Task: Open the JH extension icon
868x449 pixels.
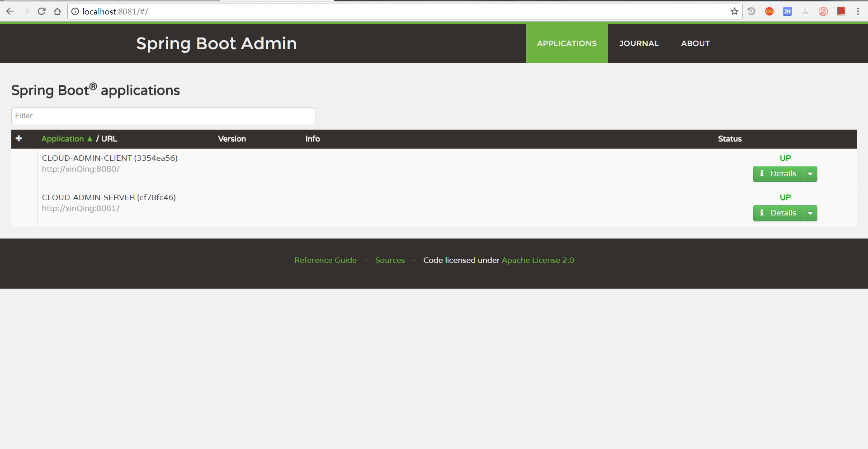Action: [788, 11]
